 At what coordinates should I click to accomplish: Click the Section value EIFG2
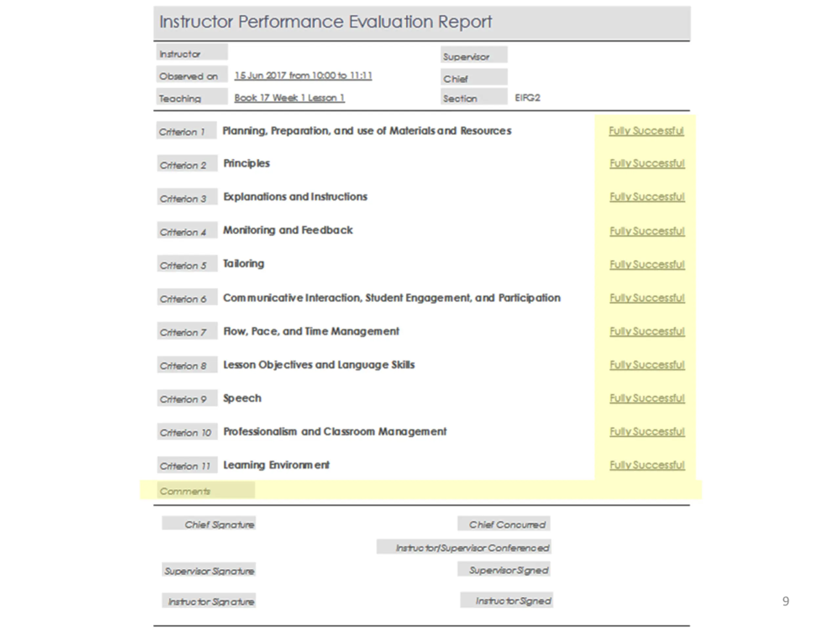point(528,97)
